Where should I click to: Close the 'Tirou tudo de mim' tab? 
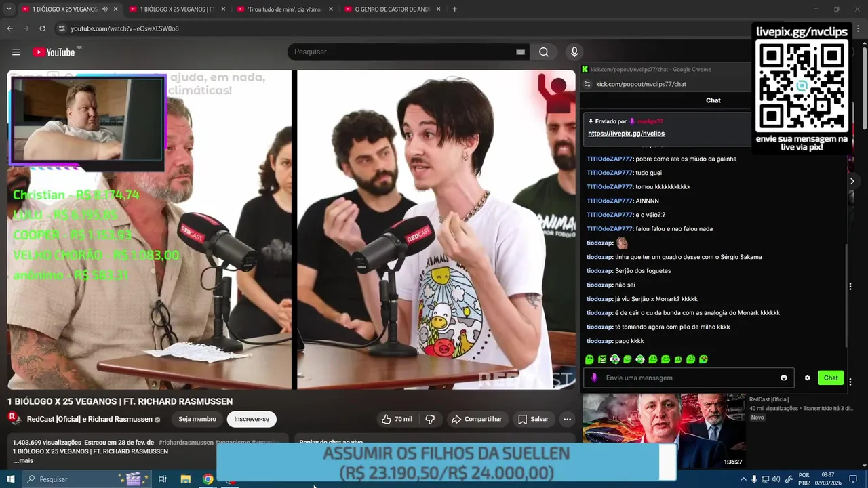331,9
